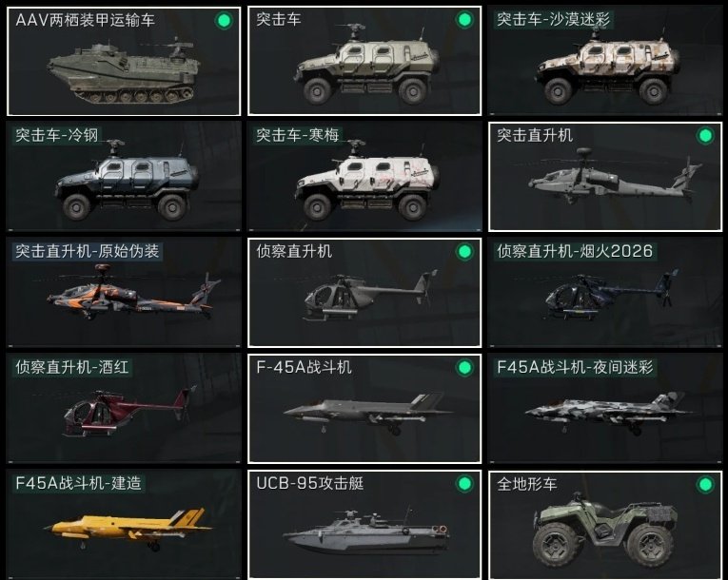The height and width of the screenshot is (580, 728).
Task: Click green dot on UCB-95攻击艇 card
Action: click(464, 483)
